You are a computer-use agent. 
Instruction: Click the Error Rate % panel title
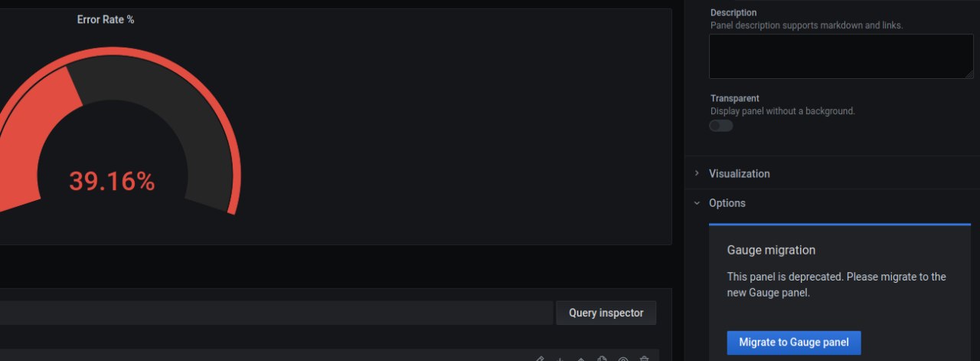click(106, 19)
